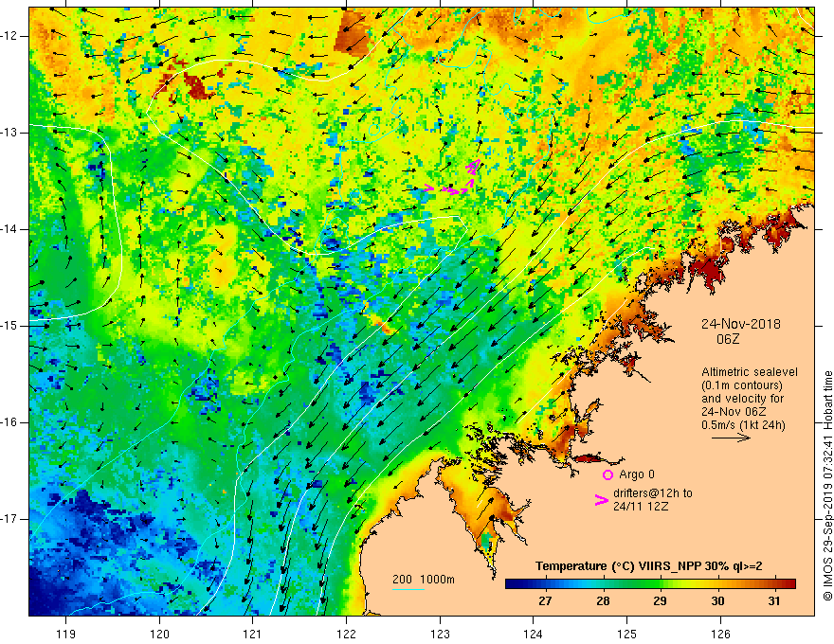Click the longitude axis label 125
The height and width of the screenshot is (644, 834).
(626, 634)
